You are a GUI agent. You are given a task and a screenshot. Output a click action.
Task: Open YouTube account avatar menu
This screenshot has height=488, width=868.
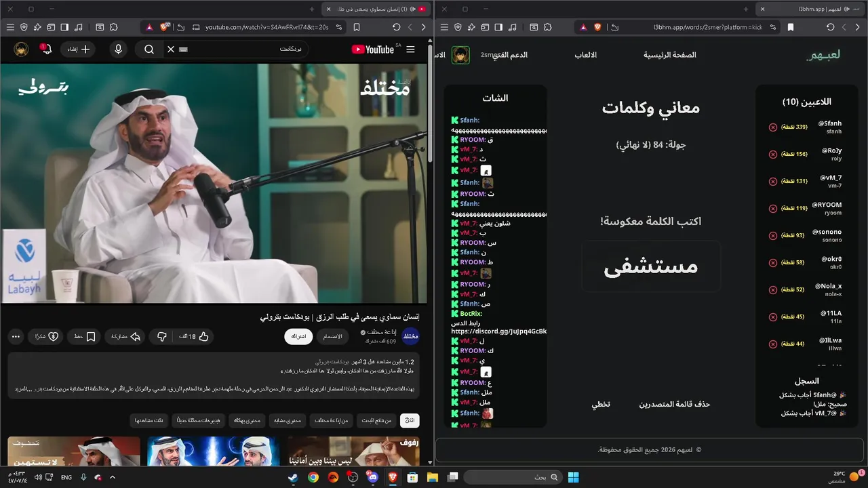point(21,49)
